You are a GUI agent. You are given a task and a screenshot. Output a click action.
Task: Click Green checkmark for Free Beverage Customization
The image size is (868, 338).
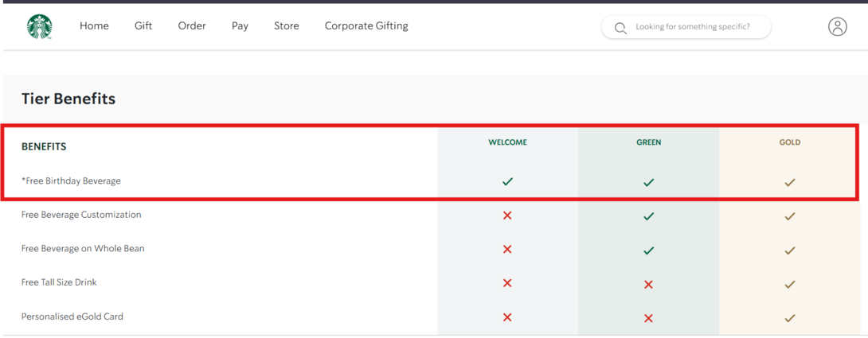[649, 216]
